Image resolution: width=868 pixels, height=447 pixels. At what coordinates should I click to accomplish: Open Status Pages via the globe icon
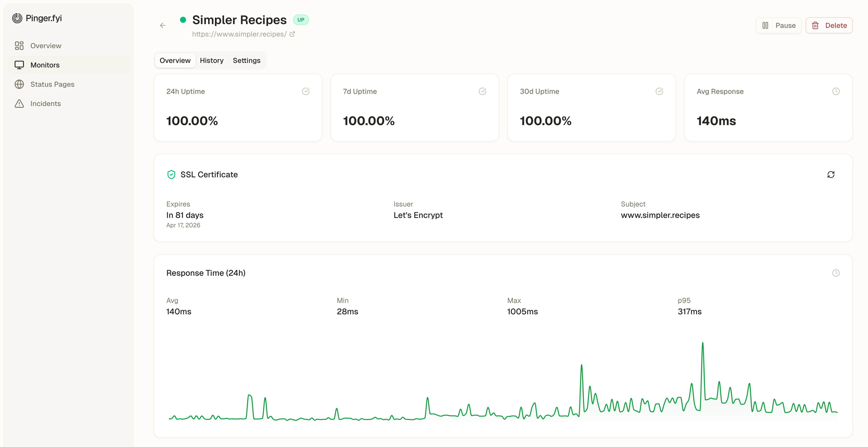19,84
